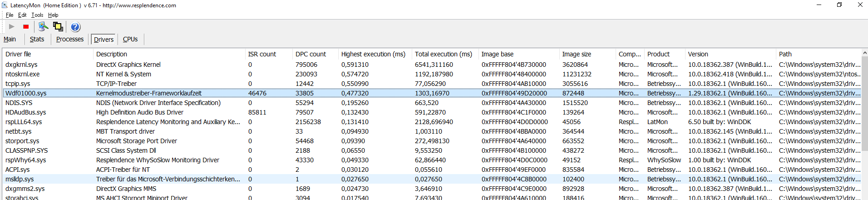The width and height of the screenshot is (868, 200).
Task: Open the Help menu
Action: 53,15
